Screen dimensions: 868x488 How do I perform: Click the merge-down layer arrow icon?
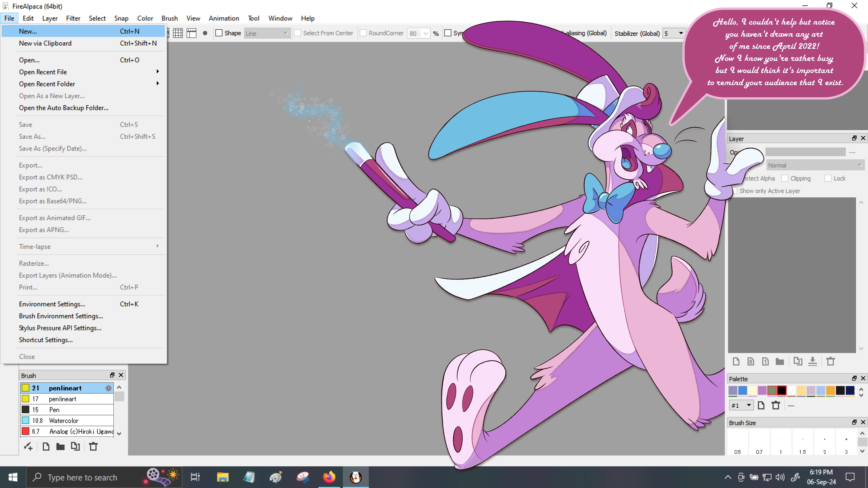click(812, 361)
